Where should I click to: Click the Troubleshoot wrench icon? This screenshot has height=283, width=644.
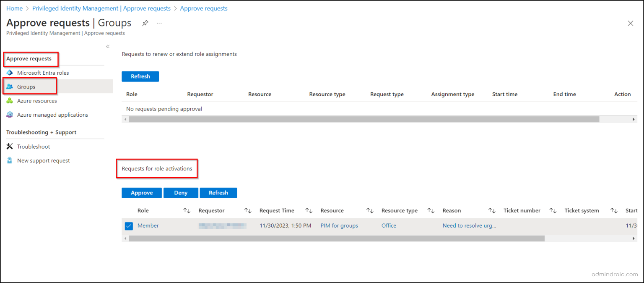10,147
